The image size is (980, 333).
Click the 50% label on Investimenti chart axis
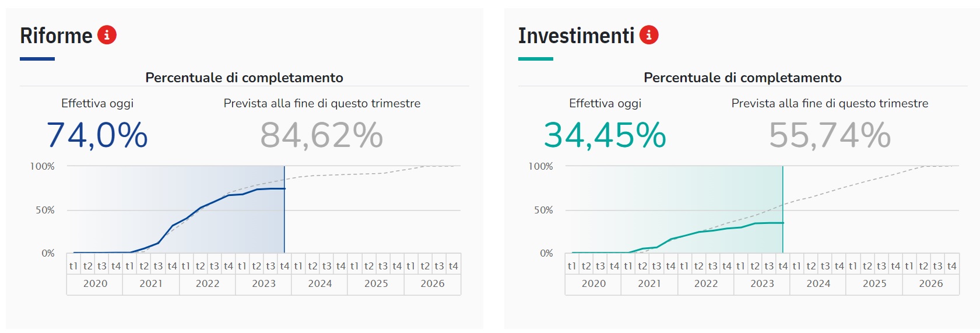[x=543, y=210]
